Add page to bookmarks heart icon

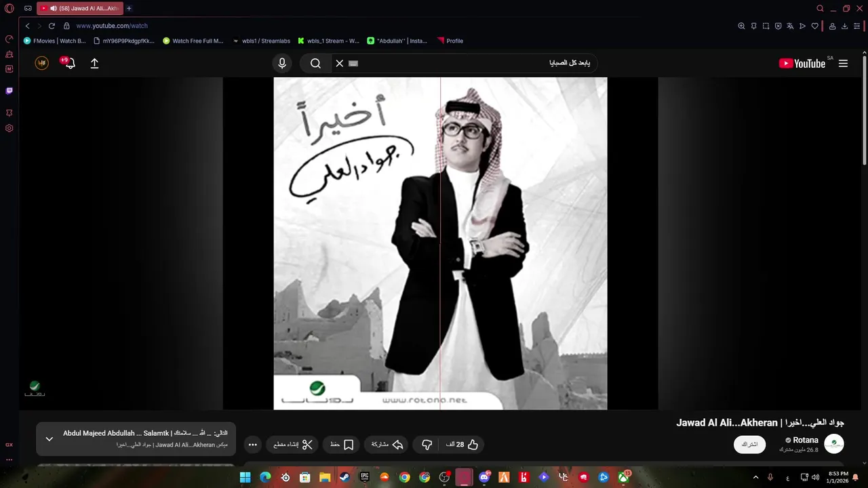pyautogui.click(x=814, y=26)
